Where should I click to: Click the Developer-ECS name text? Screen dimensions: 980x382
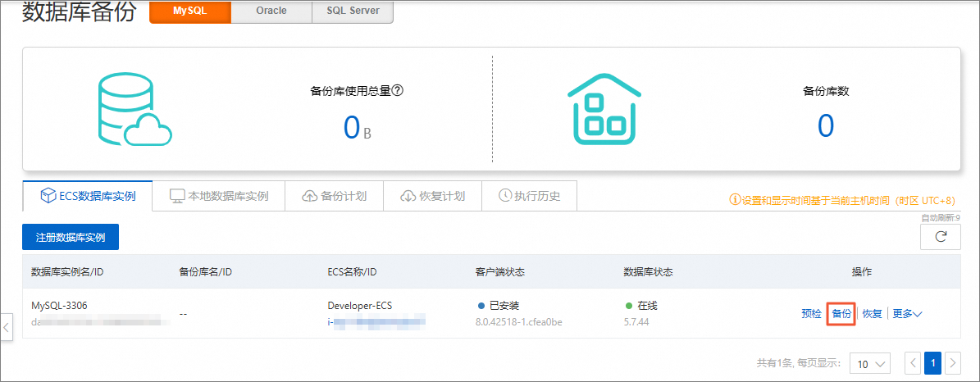coord(360,306)
